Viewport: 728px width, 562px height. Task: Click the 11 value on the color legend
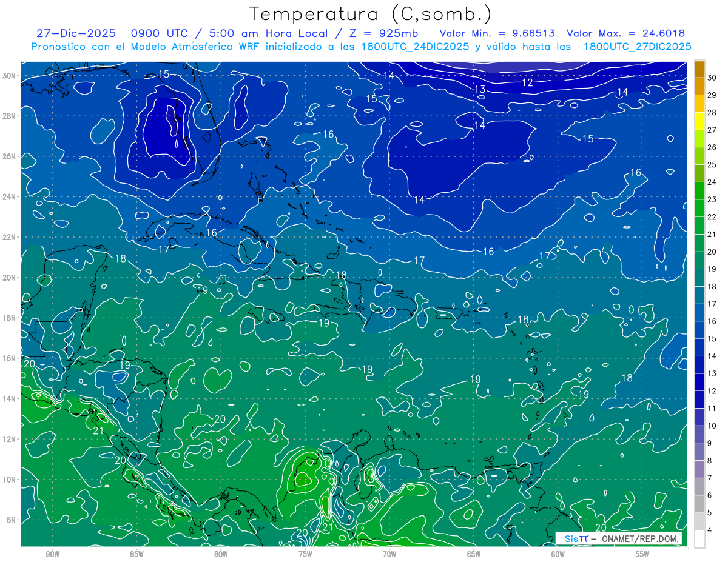click(x=712, y=409)
